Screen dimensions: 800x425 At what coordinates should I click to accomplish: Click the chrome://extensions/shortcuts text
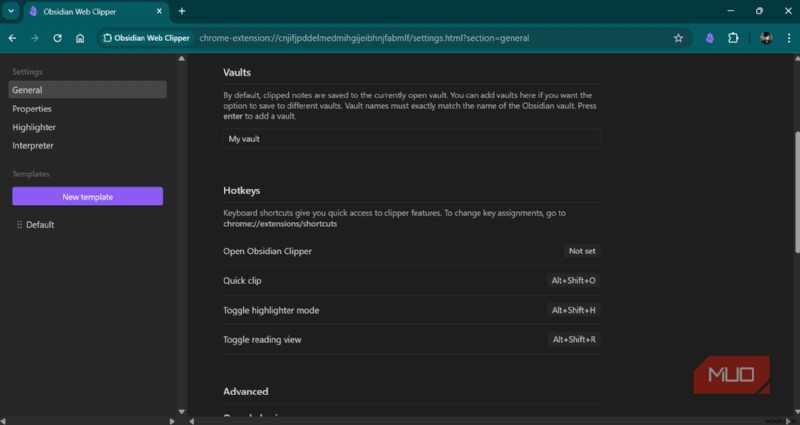tap(280, 223)
